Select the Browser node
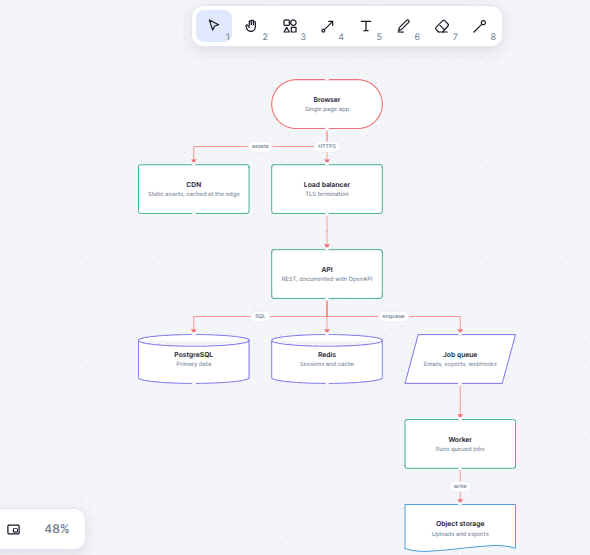590x555 pixels. [327, 104]
